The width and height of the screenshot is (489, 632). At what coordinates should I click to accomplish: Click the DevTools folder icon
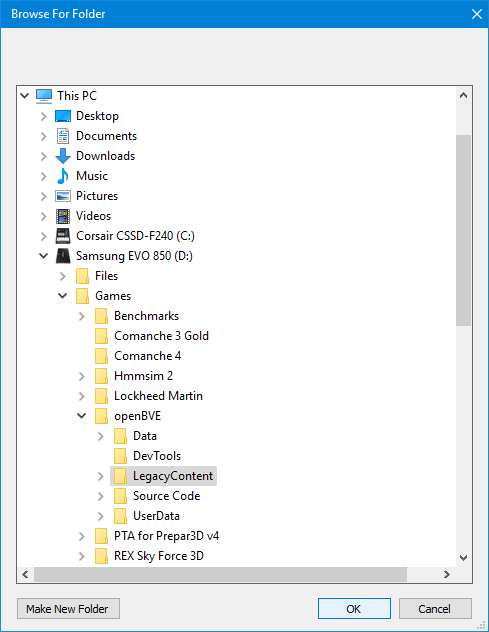pos(120,456)
